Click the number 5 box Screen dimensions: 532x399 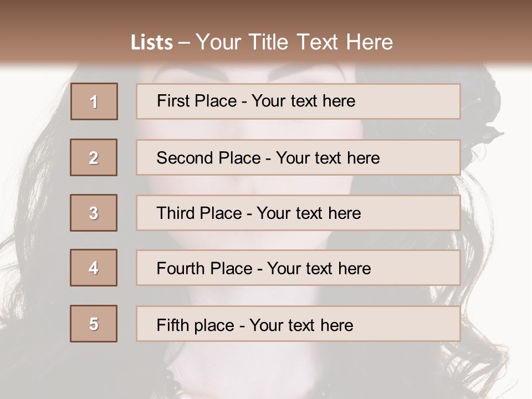tap(94, 324)
